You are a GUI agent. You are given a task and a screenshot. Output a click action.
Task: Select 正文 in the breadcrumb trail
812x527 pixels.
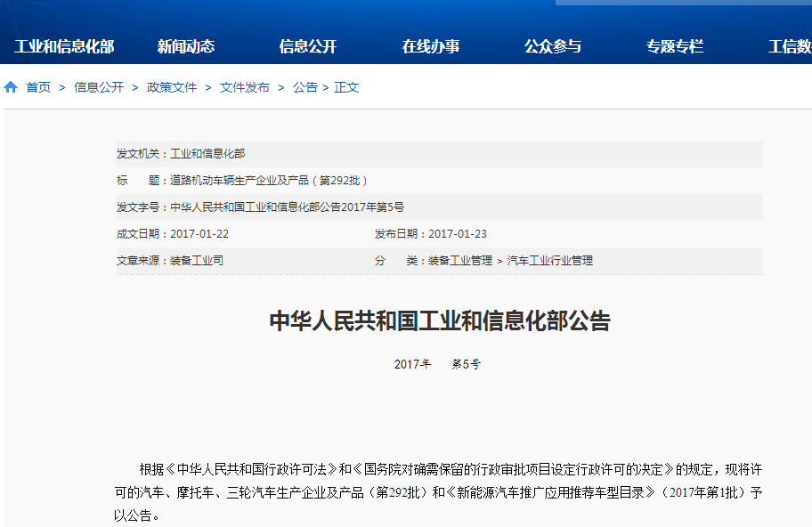pos(345,86)
